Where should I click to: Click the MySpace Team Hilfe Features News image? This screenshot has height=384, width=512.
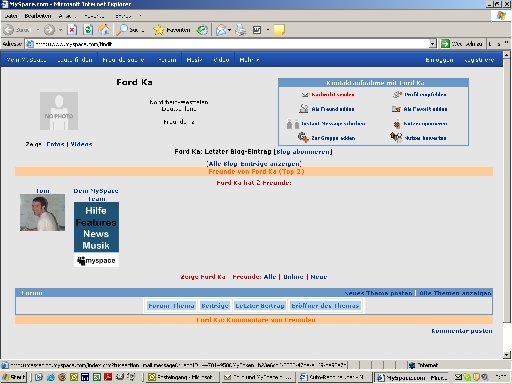coord(96,234)
